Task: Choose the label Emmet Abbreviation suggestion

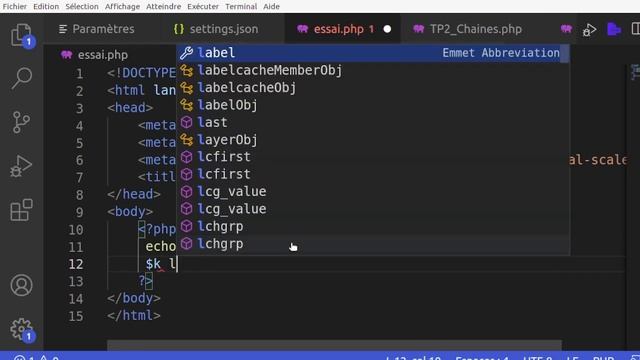Action: click(373, 53)
